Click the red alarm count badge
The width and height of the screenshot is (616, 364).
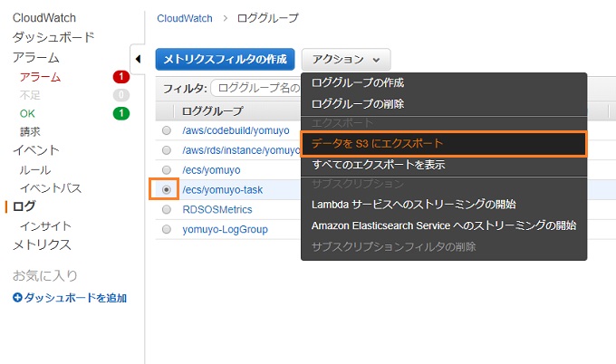pos(121,77)
